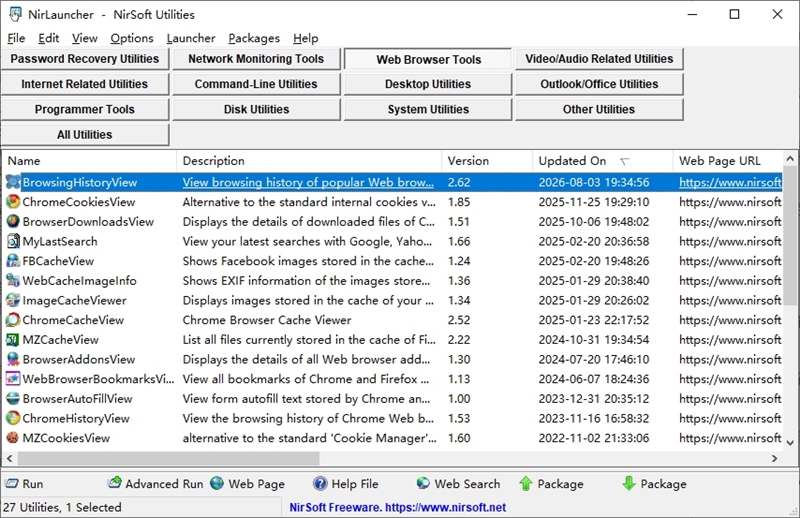Click the ImageCacheViewer icon
Viewport: 800px width, 518px height.
[13, 300]
